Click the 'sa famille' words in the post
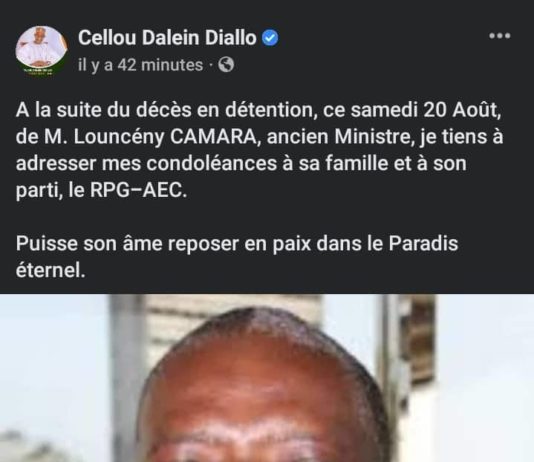 (x=344, y=164)
